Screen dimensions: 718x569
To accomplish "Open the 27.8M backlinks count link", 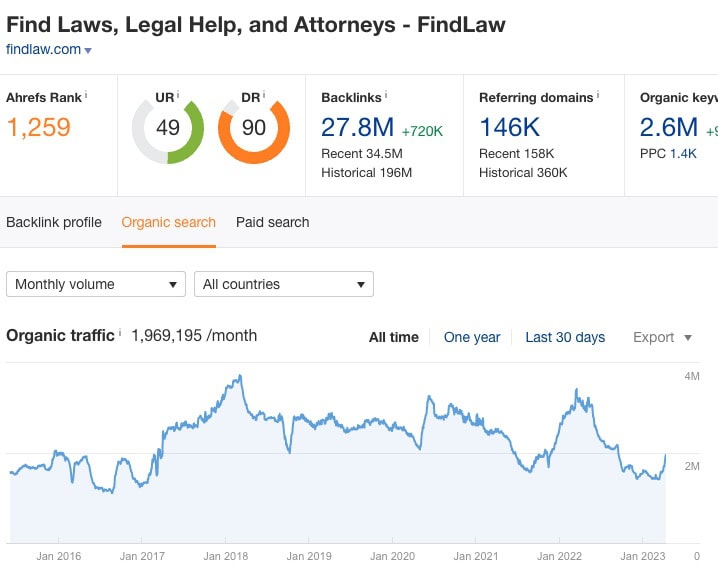I will tap(358, 127).
